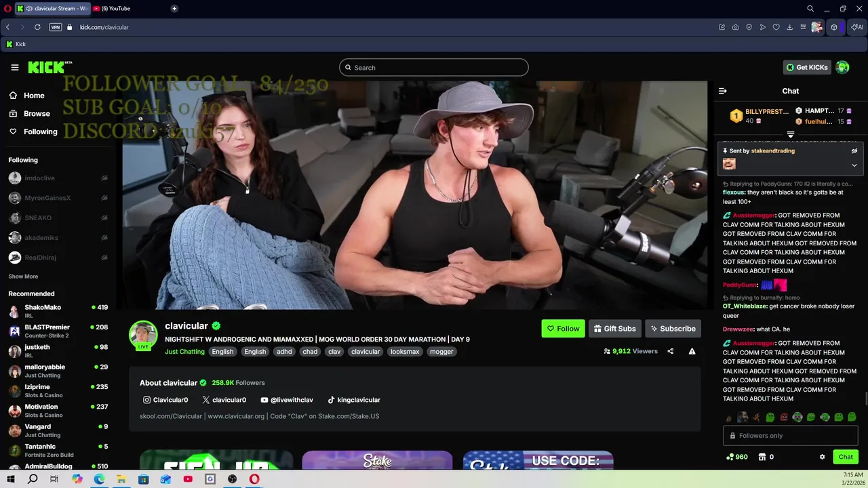Viewport: 868px width, 488px height.
Task: Reload the page
Action: click(37, 27)
